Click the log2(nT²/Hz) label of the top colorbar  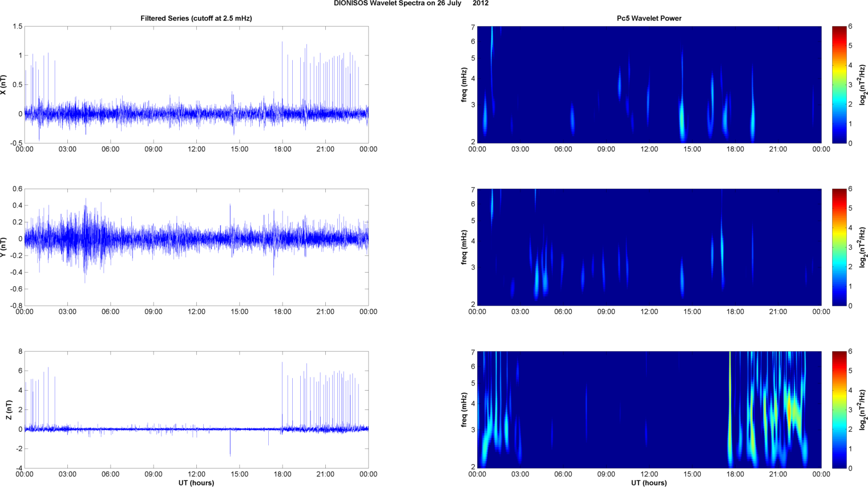pyautogui.click(x=863, y=84)
